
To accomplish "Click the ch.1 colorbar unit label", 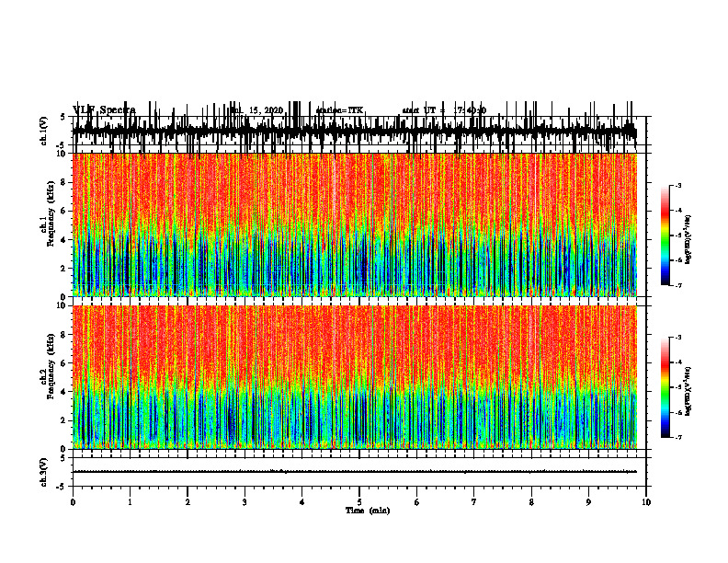I will tap(688, 240).
